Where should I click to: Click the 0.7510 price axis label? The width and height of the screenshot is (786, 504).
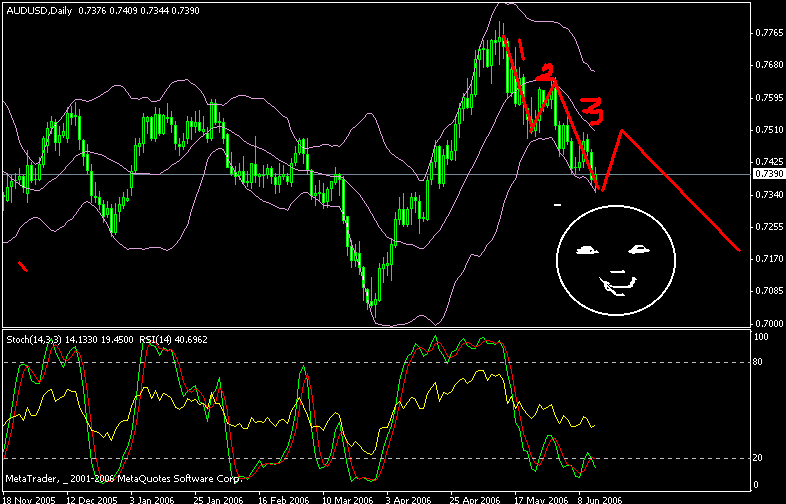[769, 129]
